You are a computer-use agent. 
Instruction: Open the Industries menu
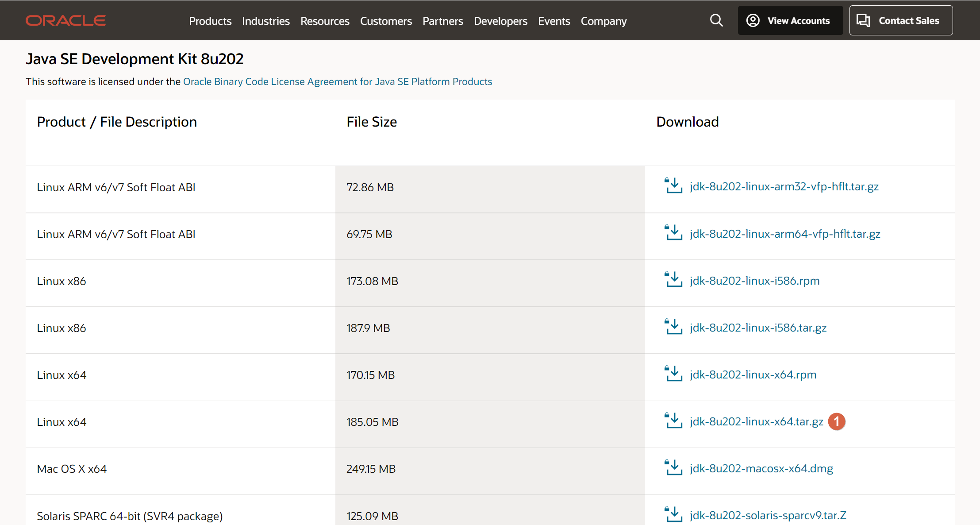[x=265, y=21]
